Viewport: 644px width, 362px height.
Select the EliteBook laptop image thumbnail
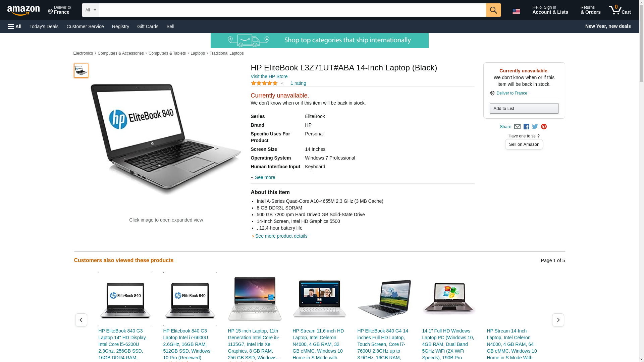pyautogui.click(x=81, y=71)
